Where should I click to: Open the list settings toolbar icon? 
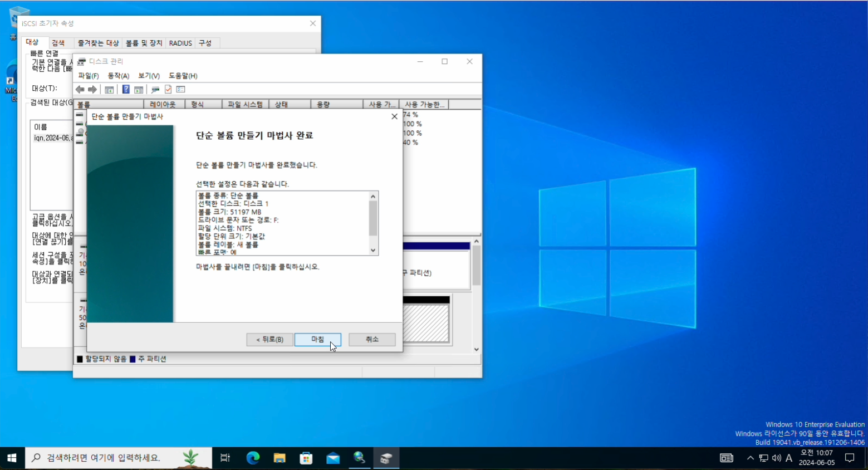[x=180, y=90]
